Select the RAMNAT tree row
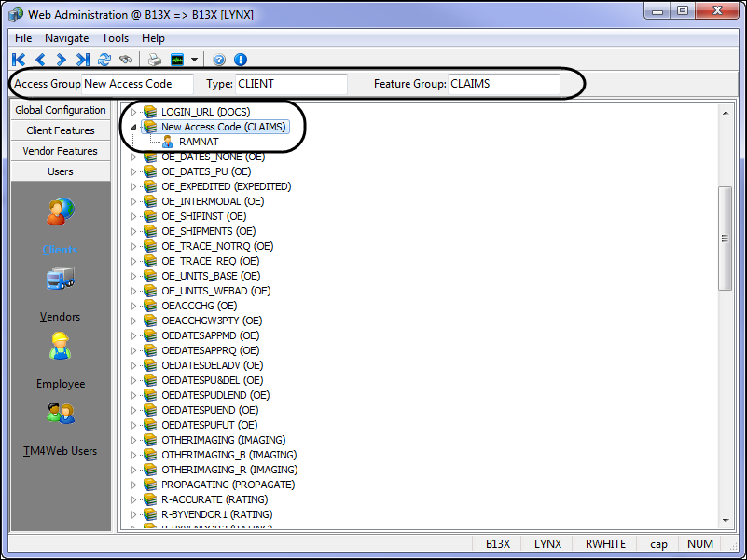Image resolution: width=747 pixels, height=560 pixels. (x=199, y=142)
